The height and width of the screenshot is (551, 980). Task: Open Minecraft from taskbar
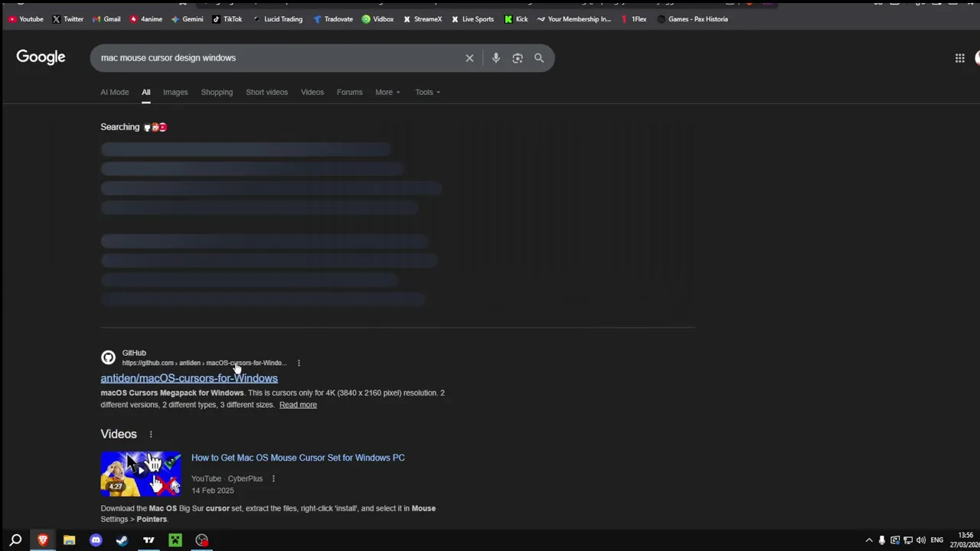point(175,540)
